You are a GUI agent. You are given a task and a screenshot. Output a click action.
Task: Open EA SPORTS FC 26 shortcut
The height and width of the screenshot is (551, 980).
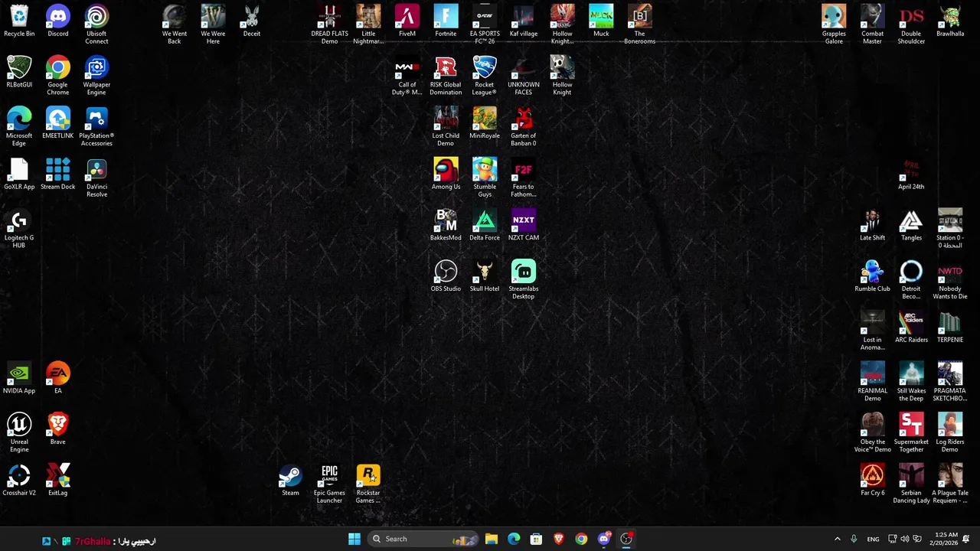click(485, 24)
